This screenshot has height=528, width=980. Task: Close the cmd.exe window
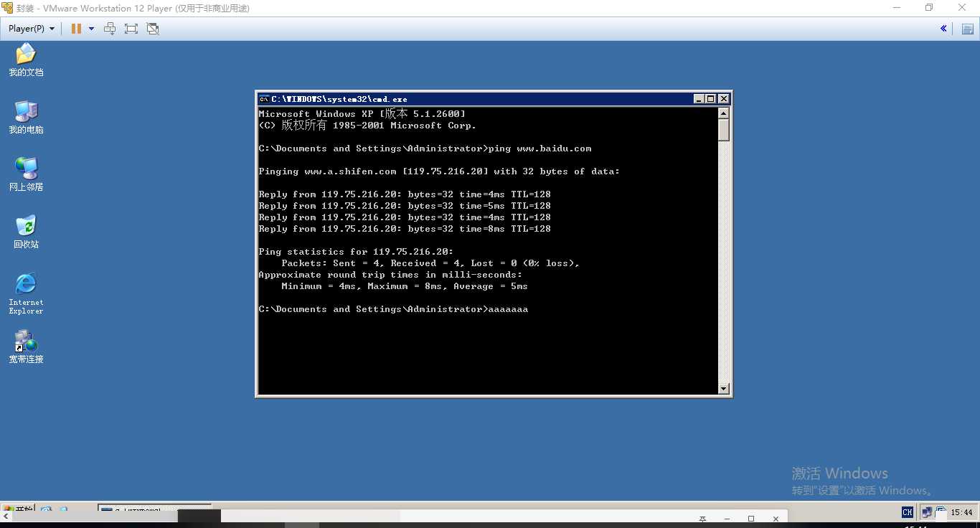[724, 99]
